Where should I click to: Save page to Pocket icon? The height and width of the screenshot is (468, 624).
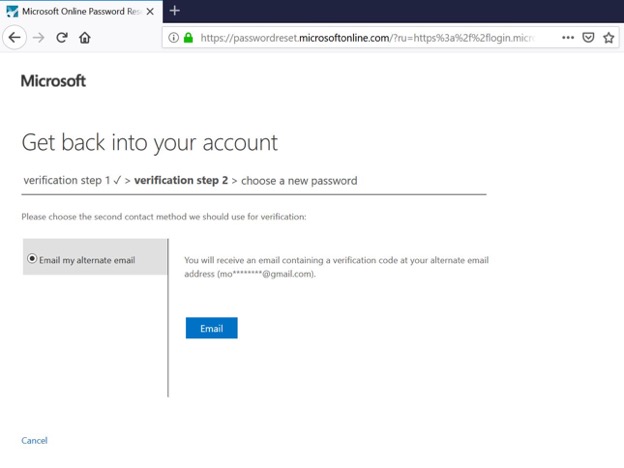[588, 38]
